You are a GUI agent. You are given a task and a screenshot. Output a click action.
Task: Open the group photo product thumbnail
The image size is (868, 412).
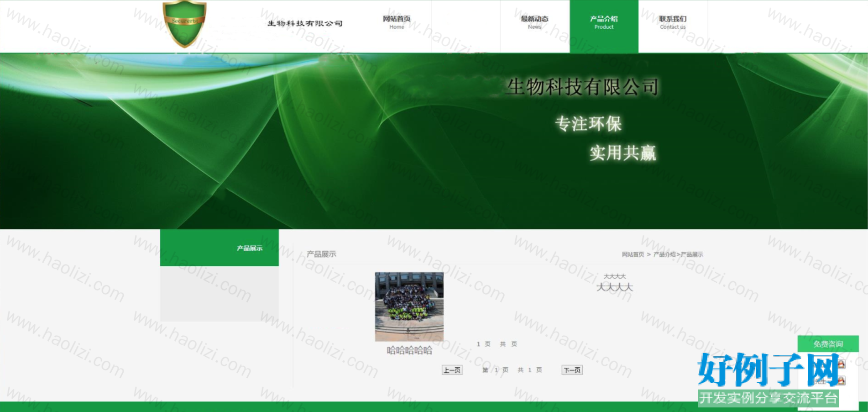click(x=409, y=306)
